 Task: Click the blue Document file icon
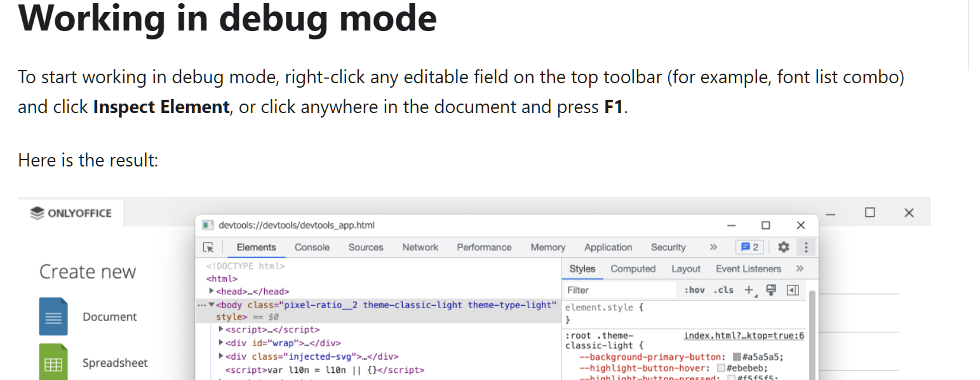(x=53, y=316)
